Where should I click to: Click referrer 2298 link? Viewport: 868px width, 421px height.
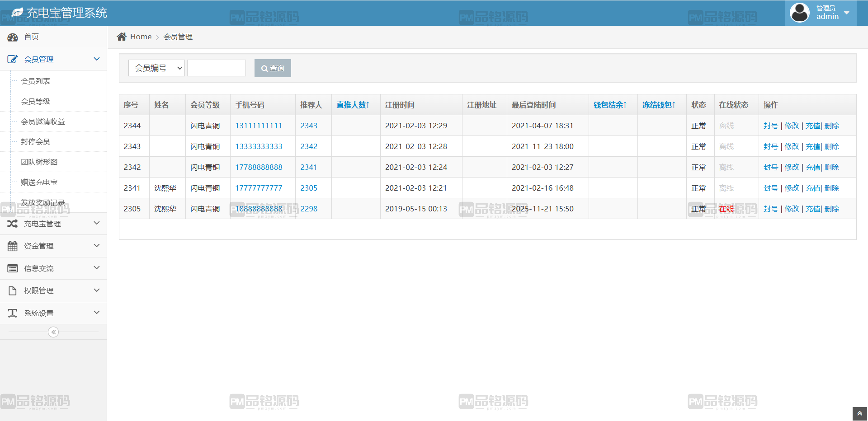(x=309, y=209)
